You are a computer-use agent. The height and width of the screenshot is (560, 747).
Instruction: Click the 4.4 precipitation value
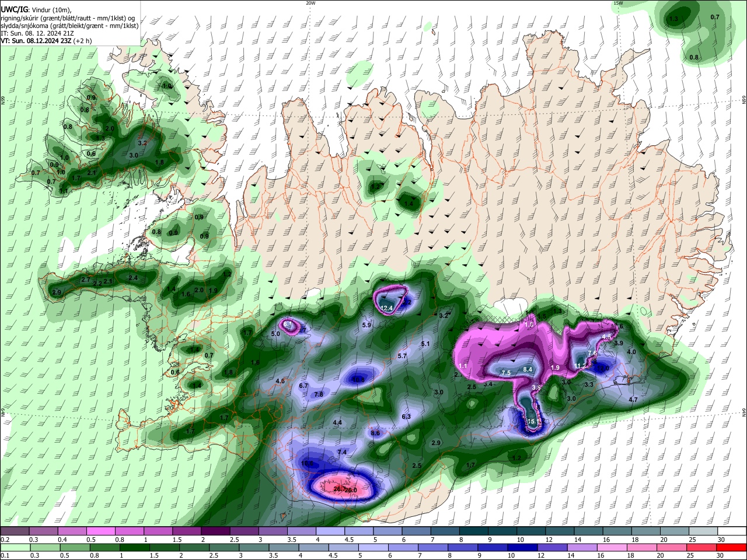point(337,422)
